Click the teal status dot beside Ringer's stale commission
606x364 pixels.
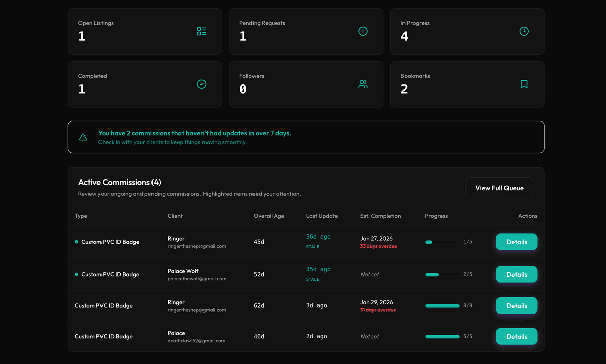[x=77, y=242]
